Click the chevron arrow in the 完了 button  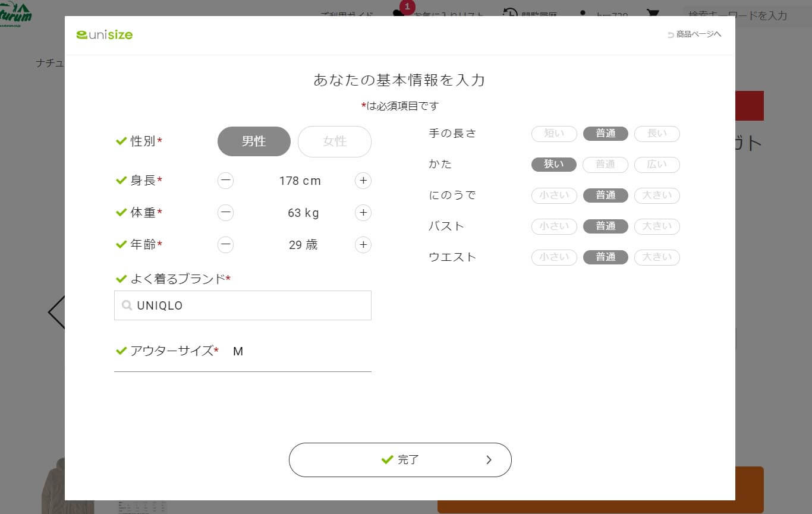click(489, 459)
